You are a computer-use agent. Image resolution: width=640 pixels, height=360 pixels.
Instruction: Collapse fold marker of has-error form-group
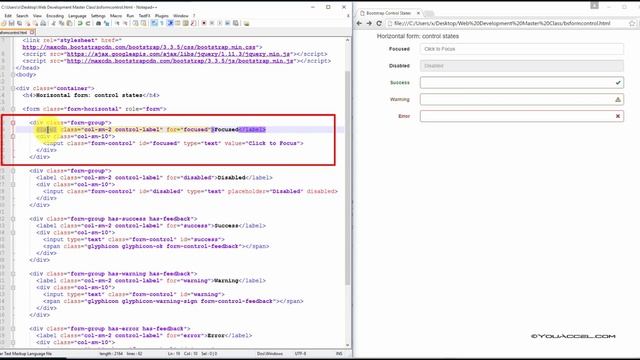pyautogui.click(x=13, y=329)
